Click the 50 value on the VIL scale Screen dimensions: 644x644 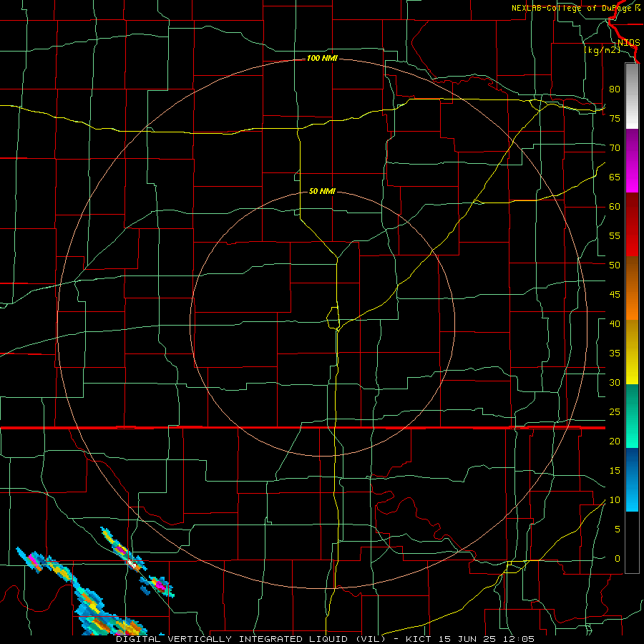point(615,265)
